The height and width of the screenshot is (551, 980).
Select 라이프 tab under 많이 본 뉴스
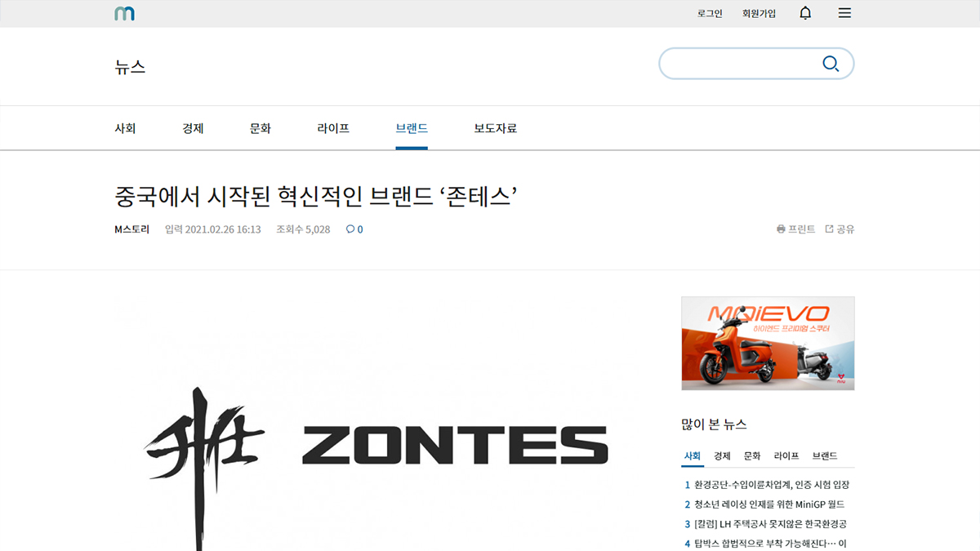pos(787,456)
